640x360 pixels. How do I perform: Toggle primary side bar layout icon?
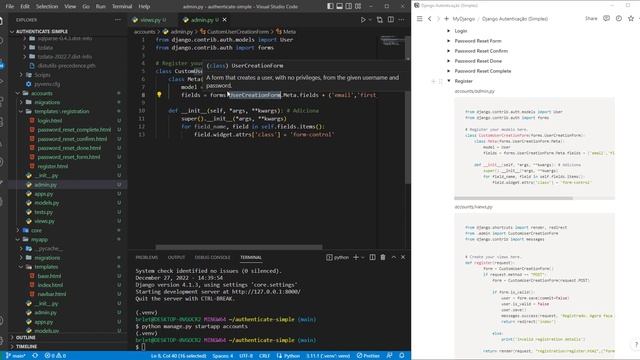coord(330,6)
